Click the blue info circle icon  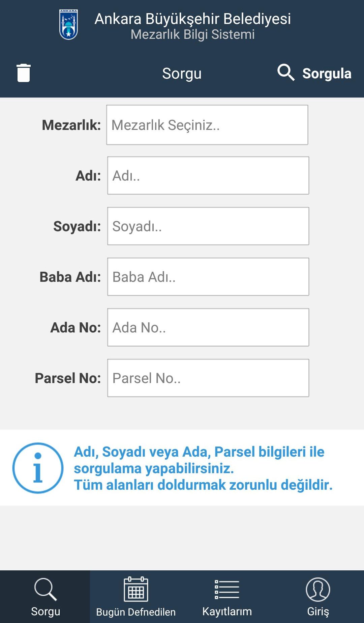(38, 468)
